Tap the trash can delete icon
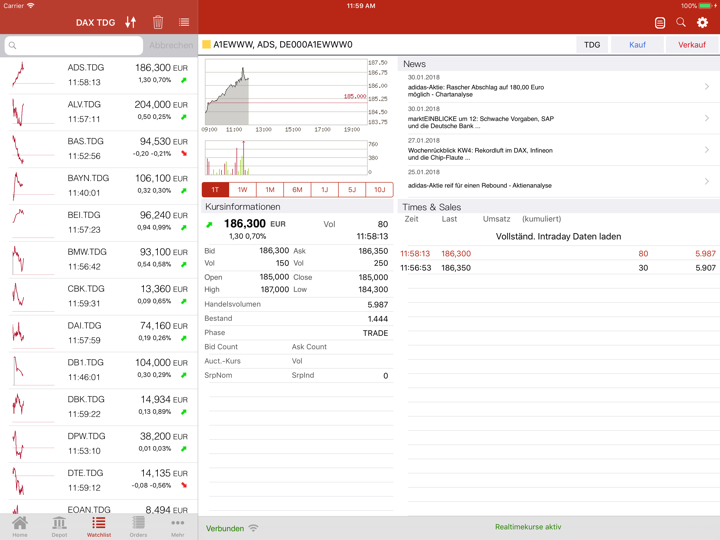Screen dimensions: 720x540 [158, 22]
